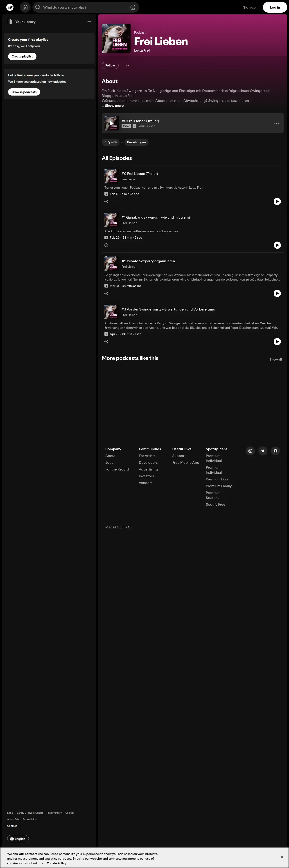Image resolution: width=289 pixels, height=868 pixels.
Task: Open the English language selector
Action: [x=18, y=839]
